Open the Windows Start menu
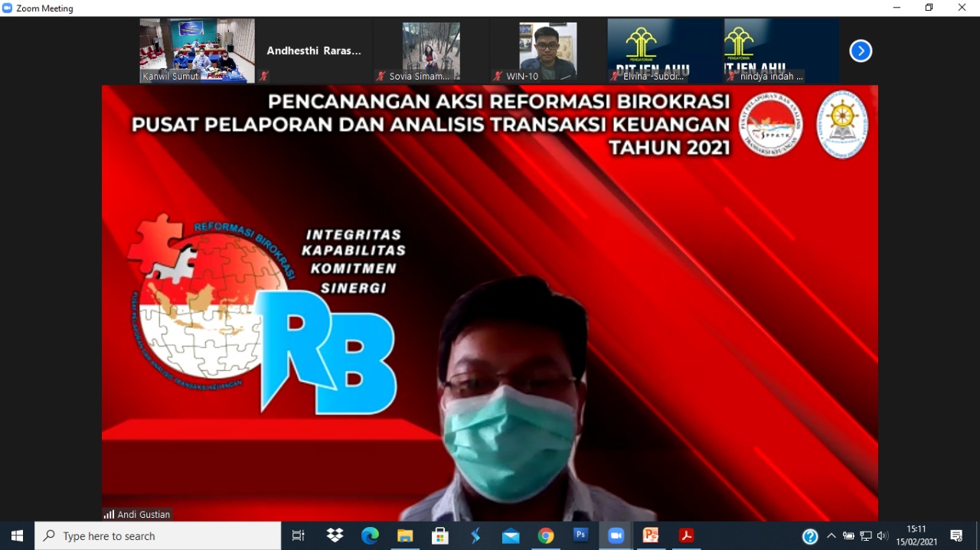The height and width of the screenshot is (550, 980). [17, 536]
